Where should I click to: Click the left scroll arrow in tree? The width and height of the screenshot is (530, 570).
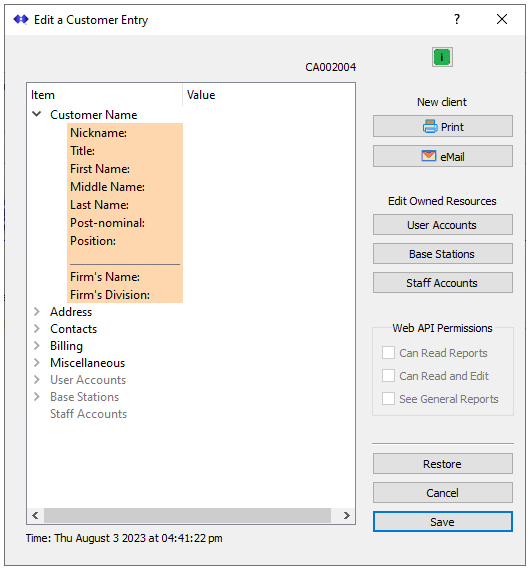[35, 515]
